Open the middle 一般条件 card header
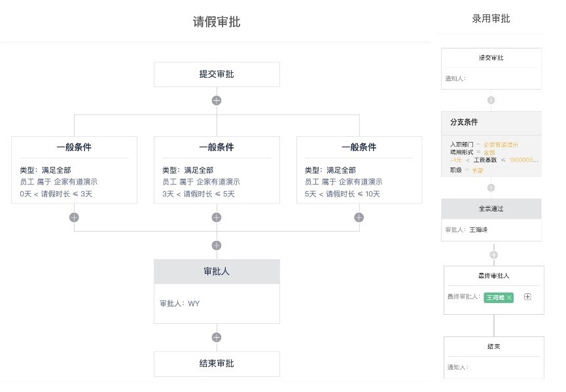Screen dimensions: 566x392 click(217, 147)
